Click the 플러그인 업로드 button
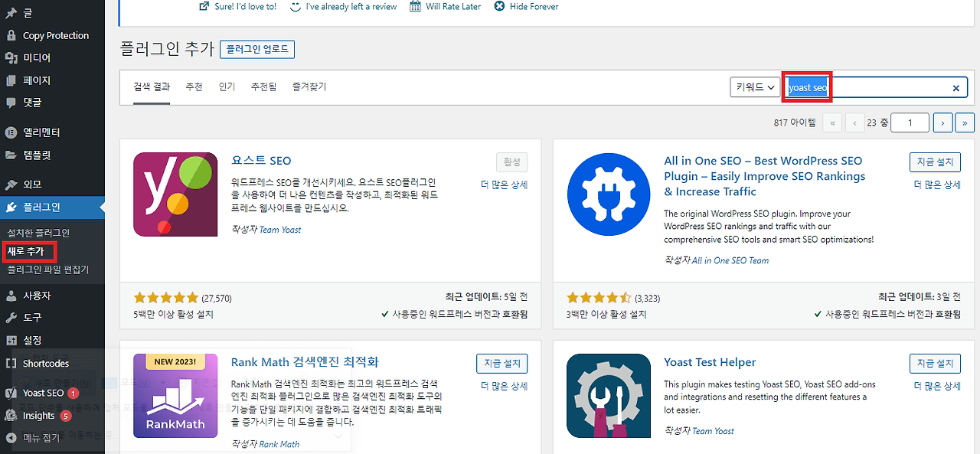This screenshot has width=980, height=454. (257, 49)
